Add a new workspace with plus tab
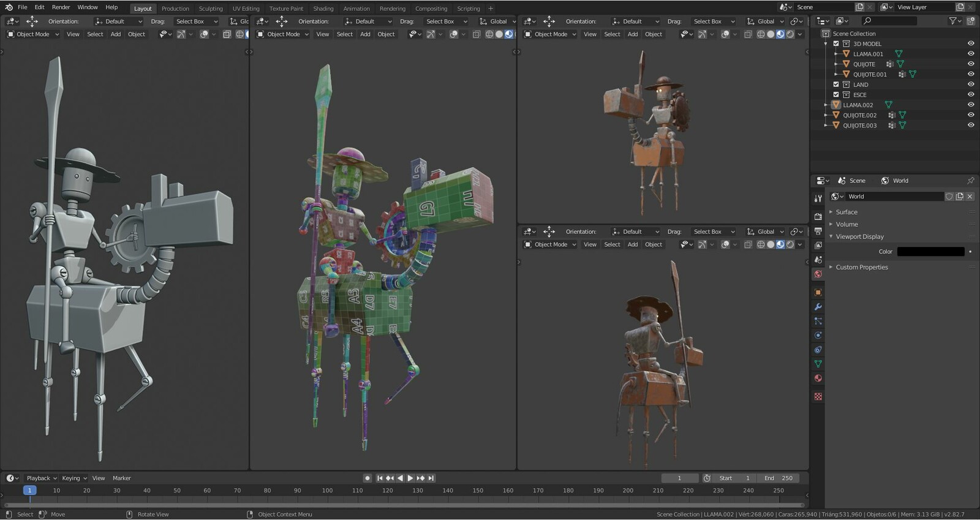 491,9
